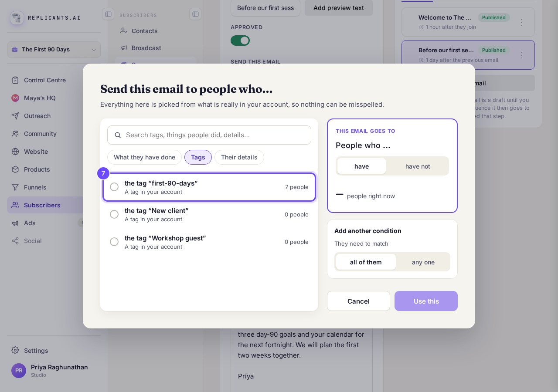Click the Cancel button
This screenshot has width=558, height=392.
(x=358, y=301)
